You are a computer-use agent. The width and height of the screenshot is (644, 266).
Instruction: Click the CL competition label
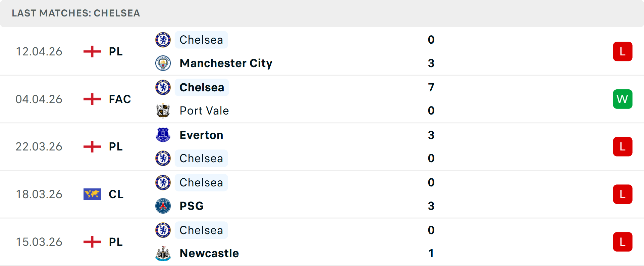coord(116,194)
